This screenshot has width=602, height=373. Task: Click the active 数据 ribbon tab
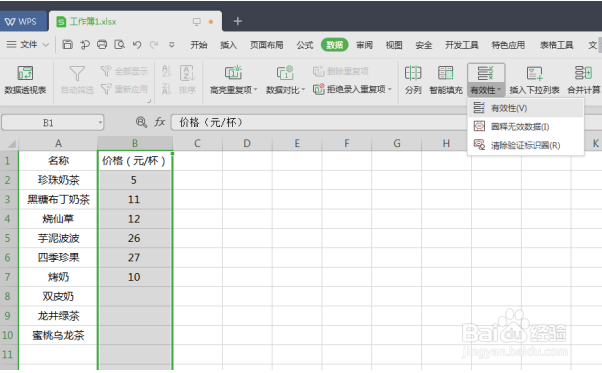point(334,45)
